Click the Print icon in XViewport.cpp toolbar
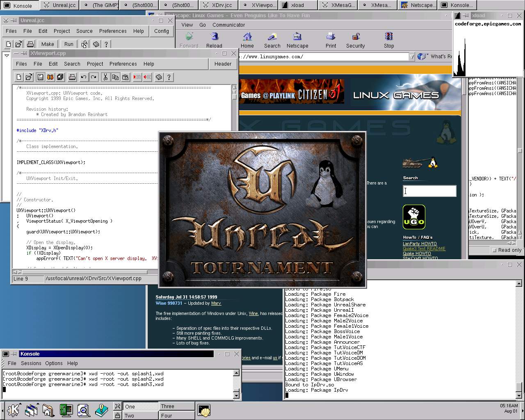The image size is (525, 420). click(x=72, y=77)
